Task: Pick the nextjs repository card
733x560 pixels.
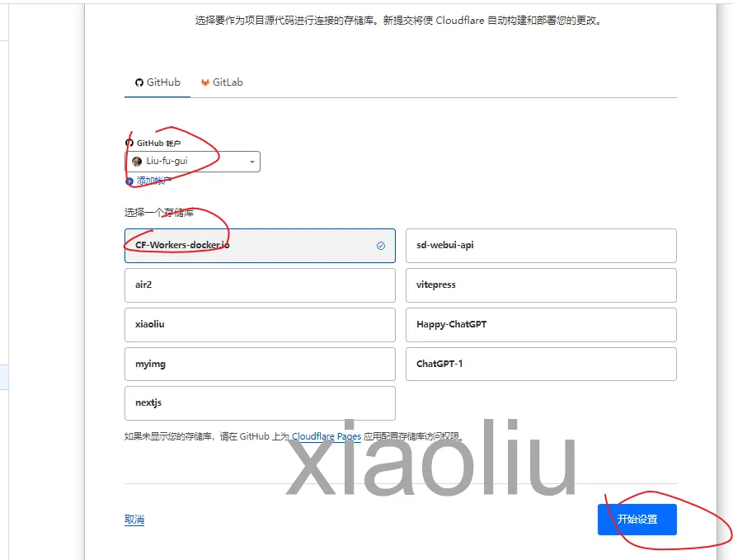Action: (260, 403)
